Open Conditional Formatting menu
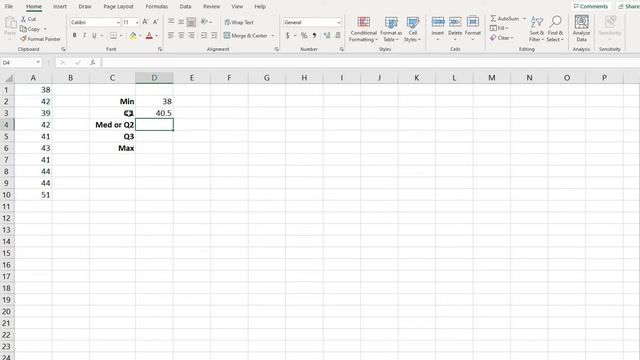This screenshot has width=640, height=360. point(363,29)
